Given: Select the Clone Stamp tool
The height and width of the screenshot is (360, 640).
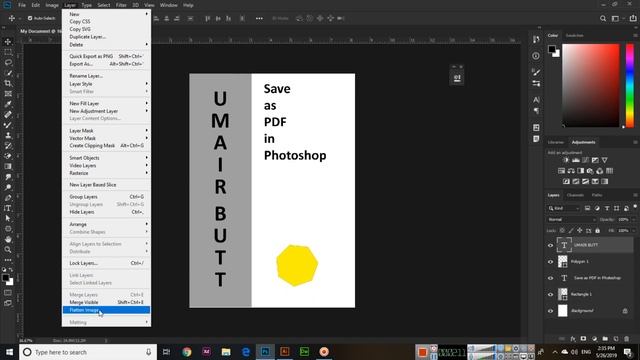Looking at the screenshot, I should coord(8,135).
